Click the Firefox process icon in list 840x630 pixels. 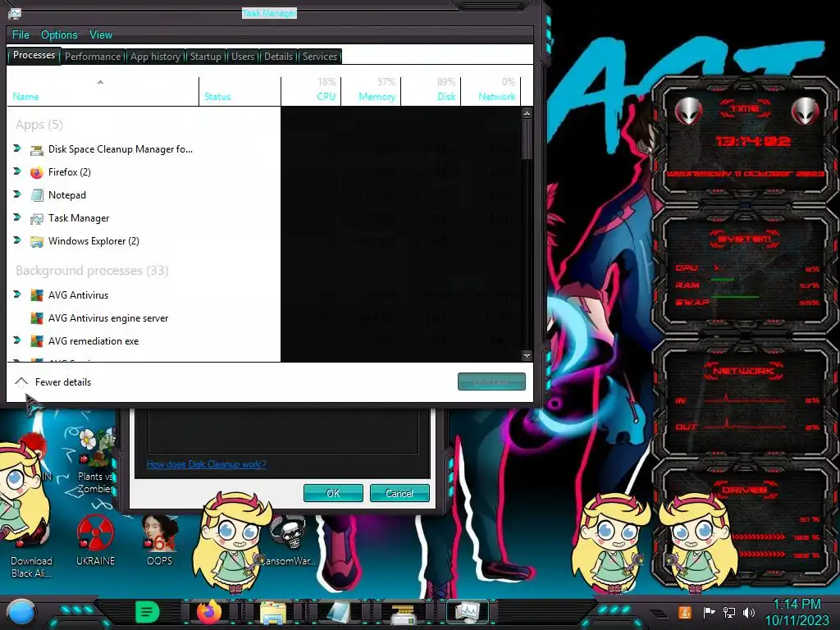tap(36, 172)
